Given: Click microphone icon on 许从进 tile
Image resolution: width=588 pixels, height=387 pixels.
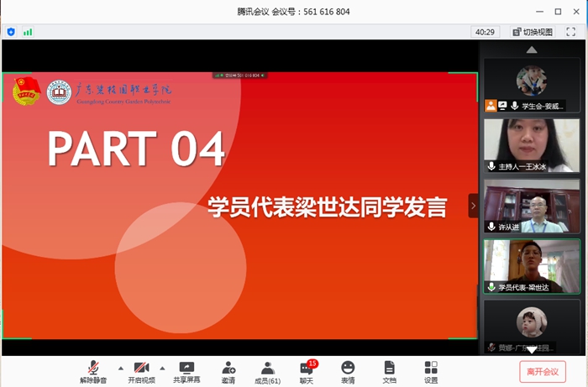Looking at the screenshot, I should pyautogui.click(x=491, y=227).
